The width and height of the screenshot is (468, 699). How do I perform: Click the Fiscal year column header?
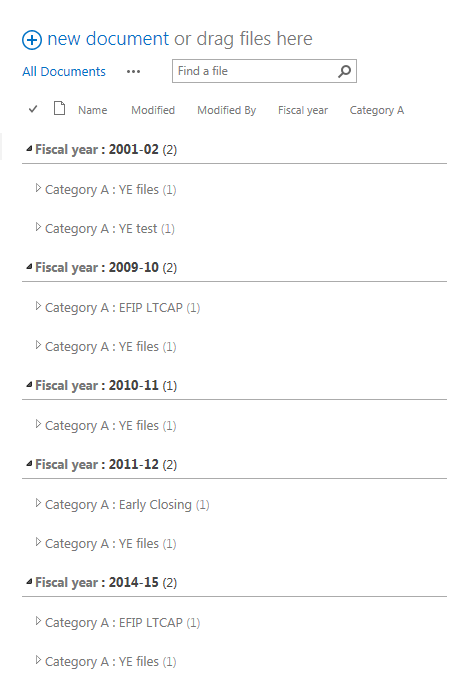(x=303, y=110)
